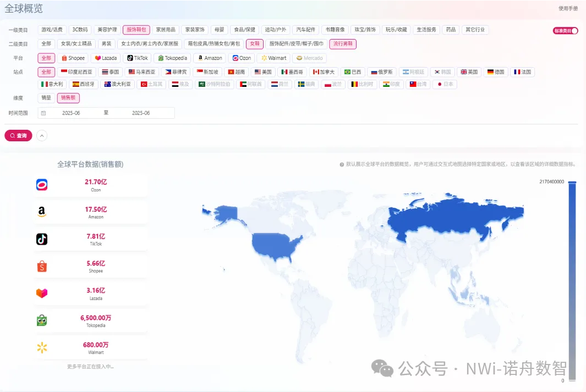Select the 3C数码 first-level category
The width and height of the screenshot is (586, 392).
tap(80, 30)
